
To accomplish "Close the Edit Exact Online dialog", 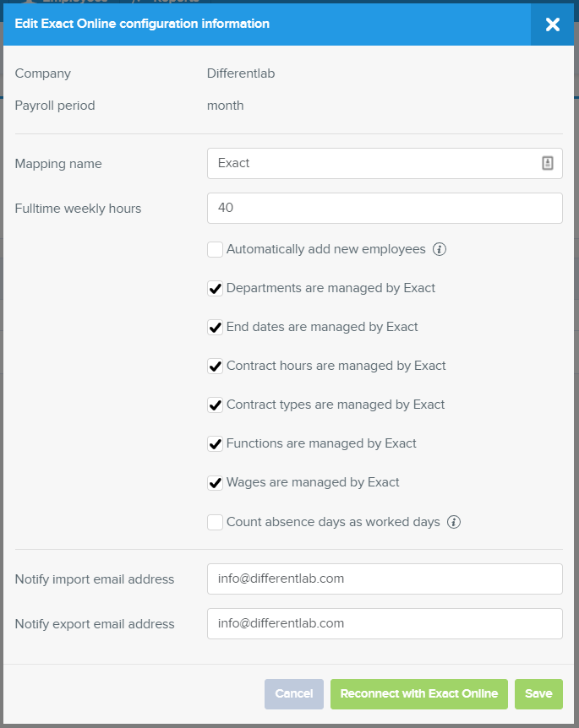I will pos(553,24).
